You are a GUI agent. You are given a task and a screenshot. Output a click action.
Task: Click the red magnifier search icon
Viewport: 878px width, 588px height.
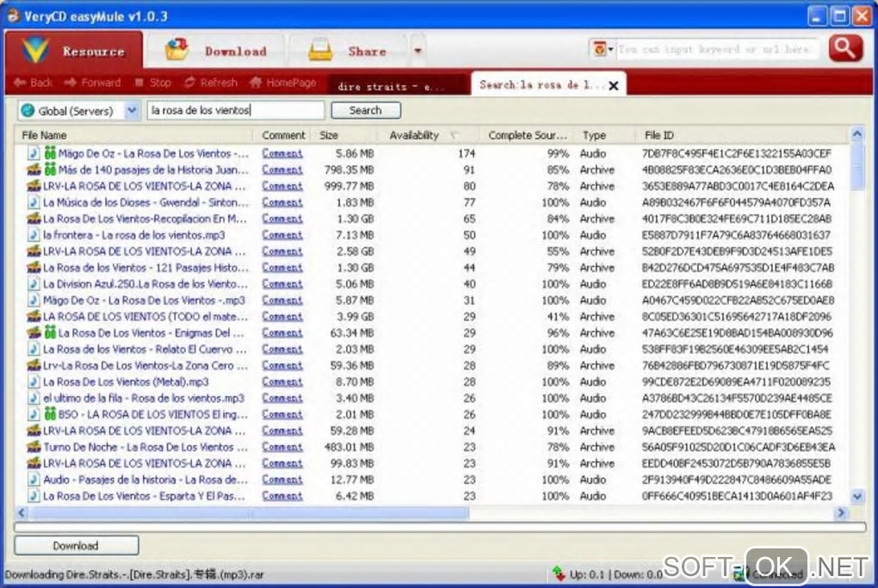coord(845,49)
